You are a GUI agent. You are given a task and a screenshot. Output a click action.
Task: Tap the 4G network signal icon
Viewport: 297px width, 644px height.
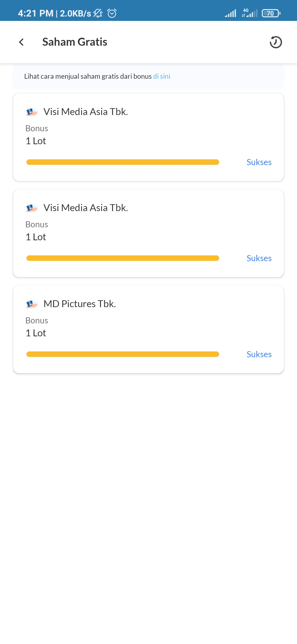pyautogui.click(x=250, y=13)
